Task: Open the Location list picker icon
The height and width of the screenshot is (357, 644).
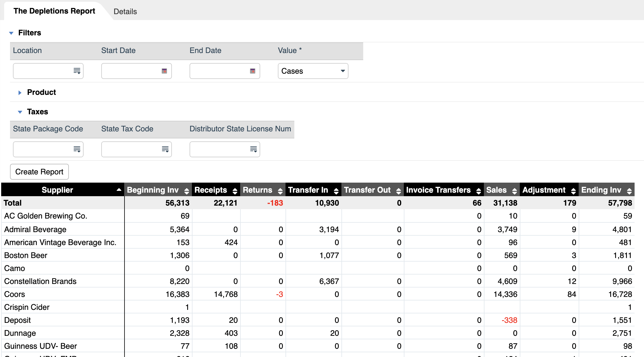Action: 77,71
